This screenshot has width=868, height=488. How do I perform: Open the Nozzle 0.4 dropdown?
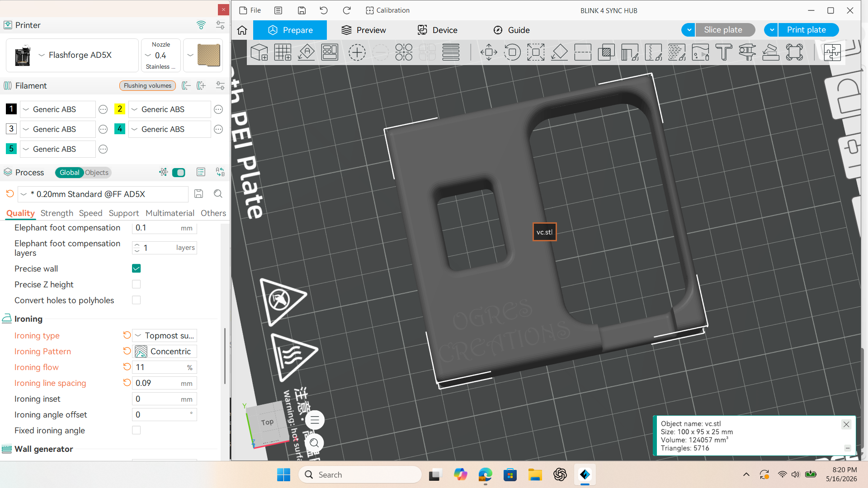pos(161,55)
